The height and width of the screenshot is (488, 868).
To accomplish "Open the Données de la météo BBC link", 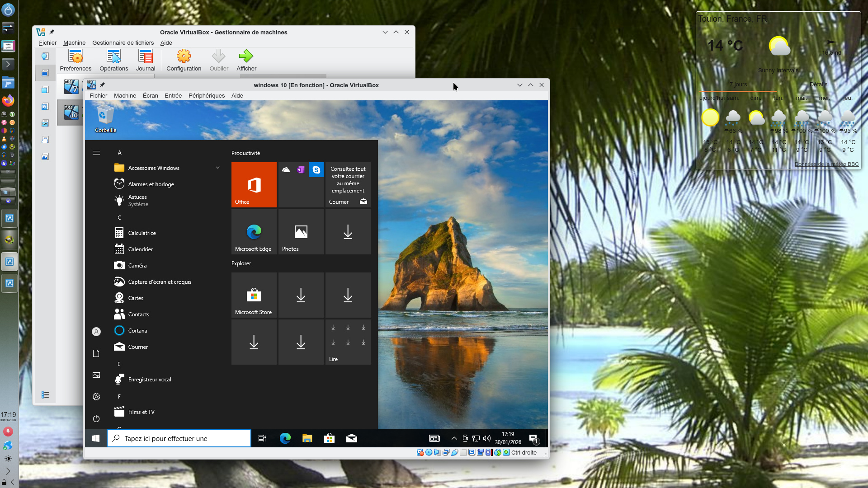I will (826, 164).
